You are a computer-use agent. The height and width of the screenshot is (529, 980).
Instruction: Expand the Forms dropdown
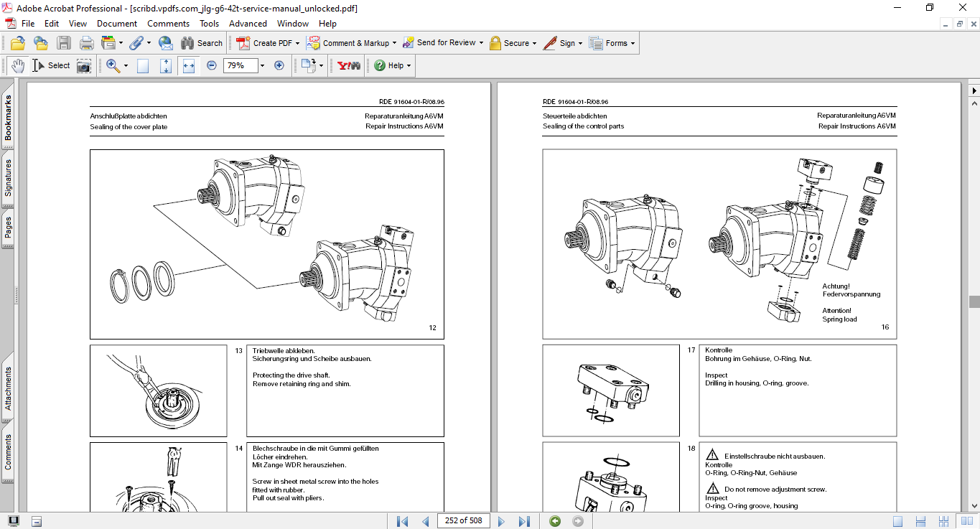612,43
